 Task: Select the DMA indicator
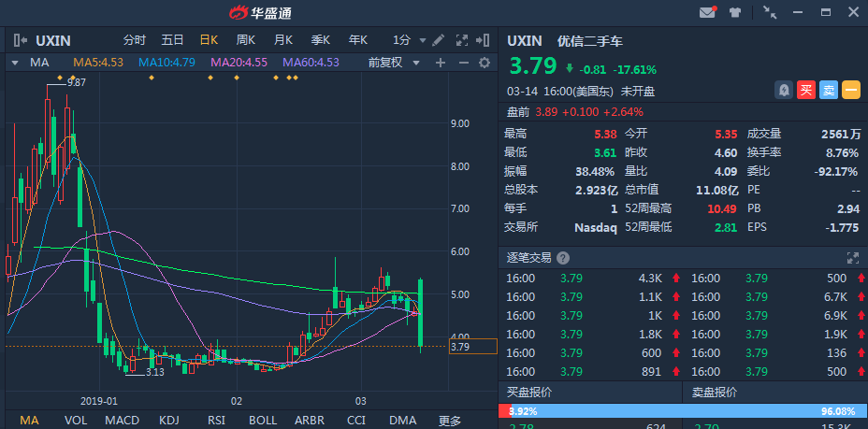pos(402,421)
